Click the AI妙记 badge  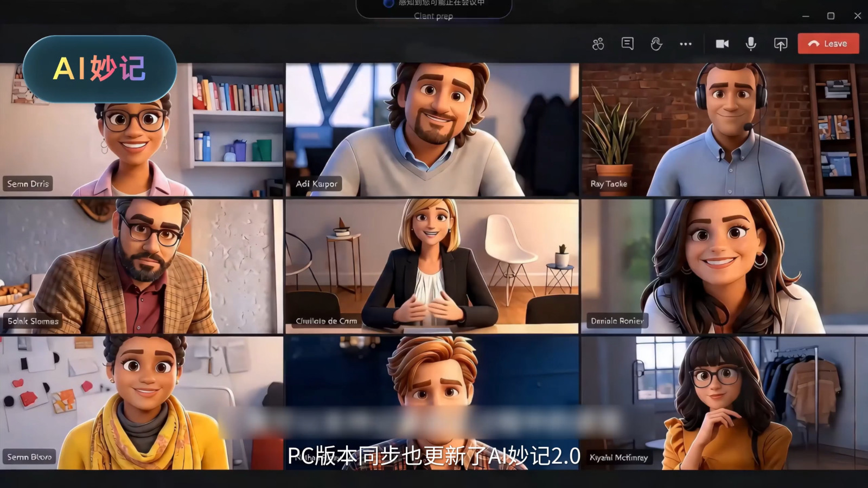100,69
